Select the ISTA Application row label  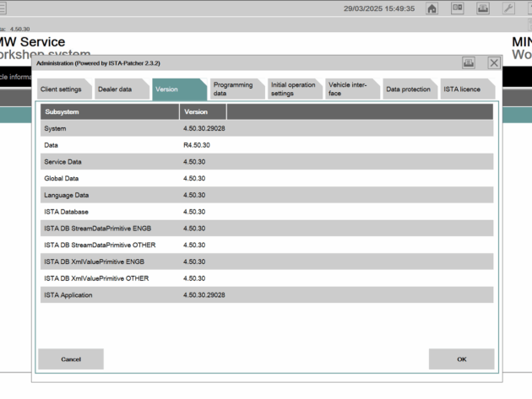pyautogui.click(x=68, y=295)
